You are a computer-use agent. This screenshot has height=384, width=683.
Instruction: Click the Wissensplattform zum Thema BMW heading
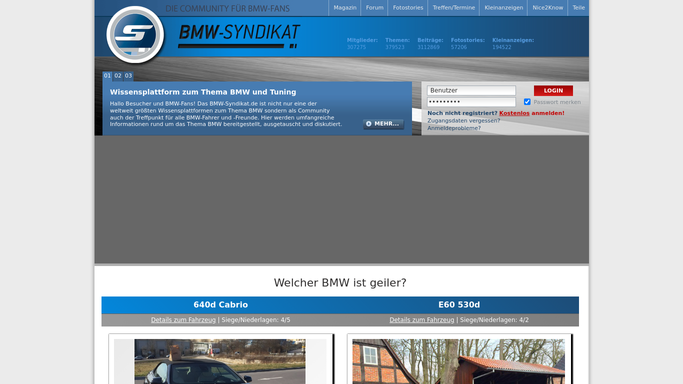[x=203, y=92]
